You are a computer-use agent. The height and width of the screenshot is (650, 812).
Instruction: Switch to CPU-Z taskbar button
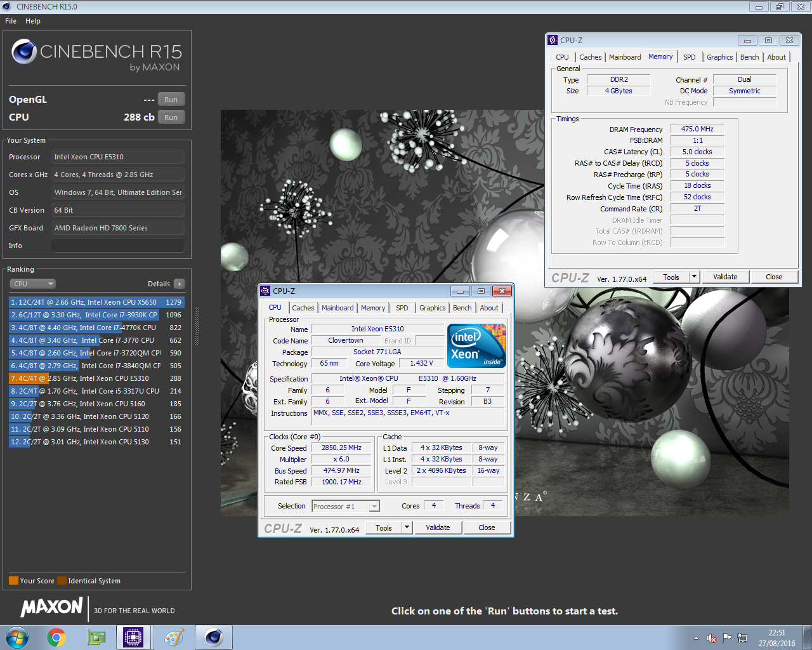tap(134, 637)
